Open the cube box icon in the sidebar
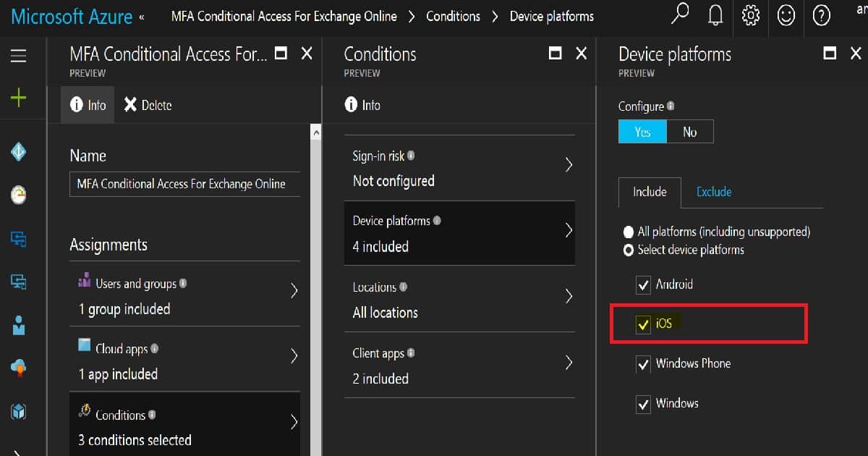This screenshot has height=456, width=868. pyautogui.click(x=19, y=412)
